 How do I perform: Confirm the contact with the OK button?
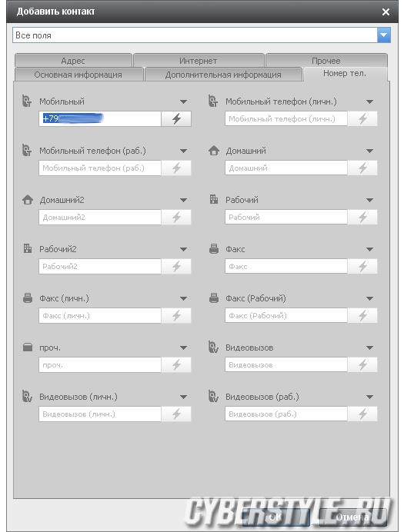(x=275, y=517)
